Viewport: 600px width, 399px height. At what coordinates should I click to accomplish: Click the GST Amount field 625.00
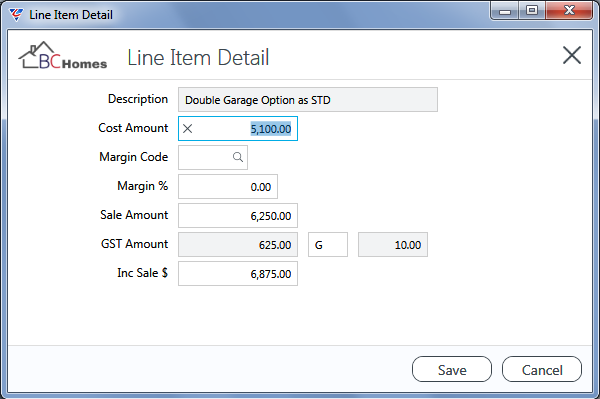238,244
